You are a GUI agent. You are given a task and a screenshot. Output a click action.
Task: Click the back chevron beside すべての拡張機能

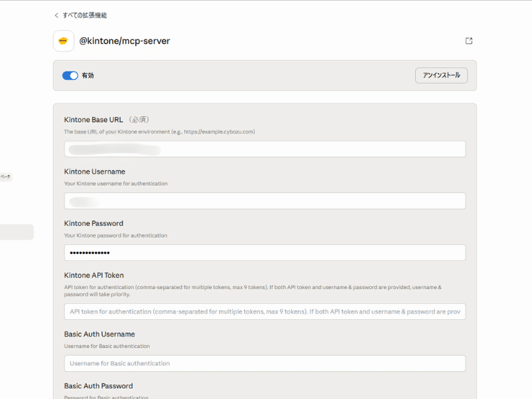pos(57,15)
